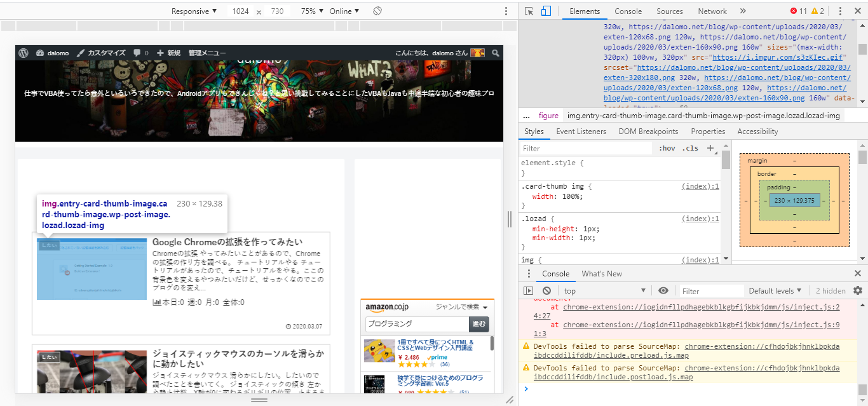Select the What's New drawer tab

pos(602,274)
